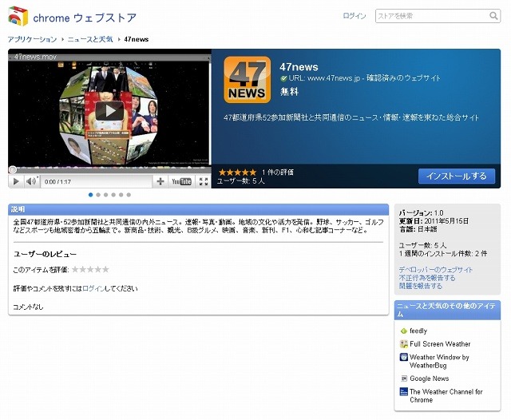Screen dimensions: 511x420
Task: Select the first screenshot carousel dot
Action: coord(90,195)
